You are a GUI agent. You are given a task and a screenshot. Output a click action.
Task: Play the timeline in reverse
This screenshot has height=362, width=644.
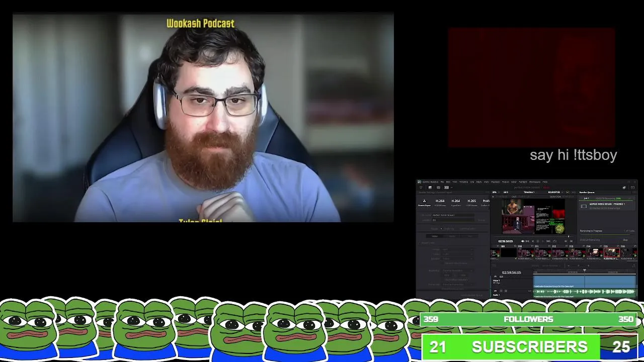[533, 241]
